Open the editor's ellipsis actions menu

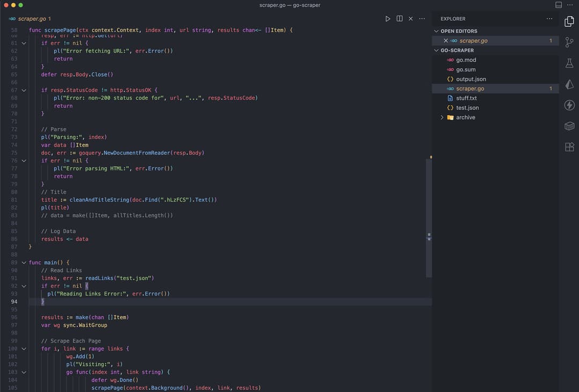pyautogui.click(x=421, y=18)
